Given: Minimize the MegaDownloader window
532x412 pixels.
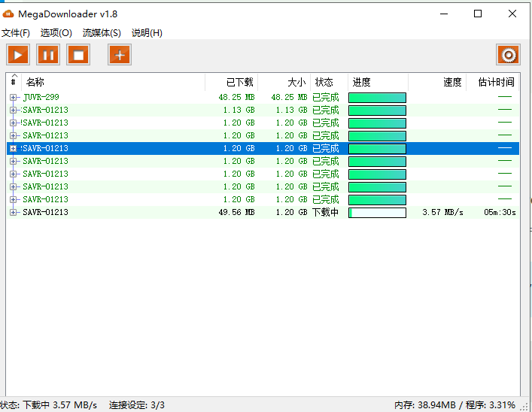Looking at the screenshot, I should [444, 14].
